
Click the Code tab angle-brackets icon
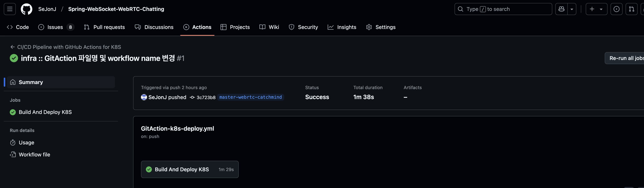tap(10, 27)
